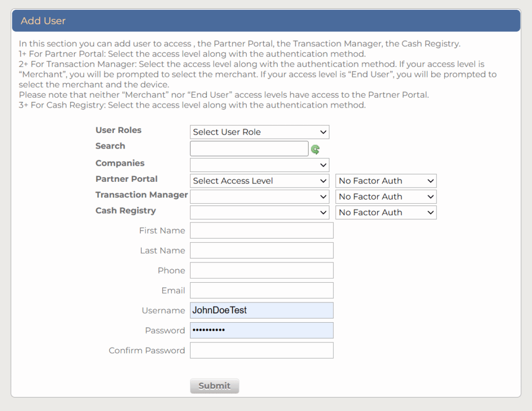This screenshot has height=411, width=532.
Task: Open Cash Registry access level dropdown
Action: click(x=259, y=213)
